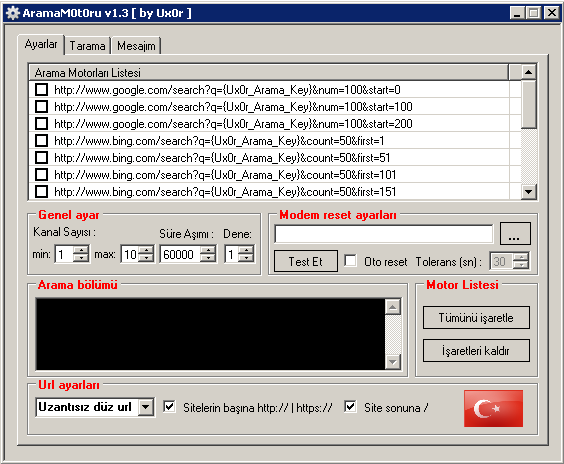
Task: Open the Tarama tab
Action: tap(87, 46)
